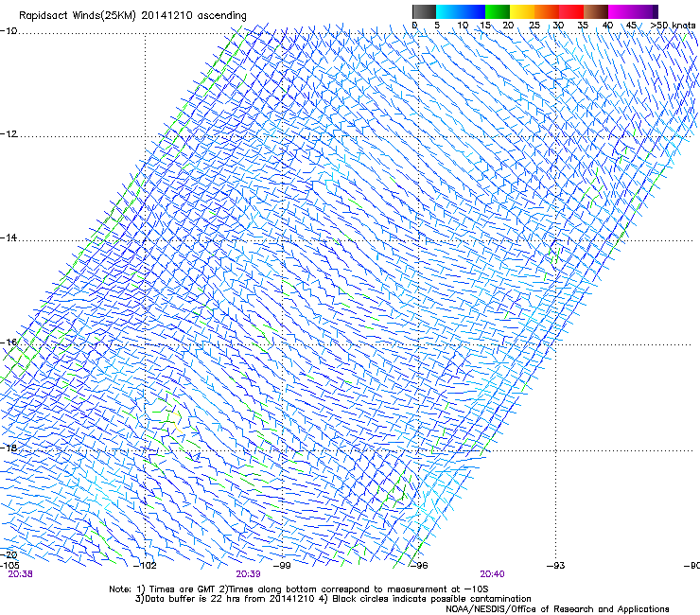Click the latitude label -18
The image size is (700, 615).
coord(9,448)
